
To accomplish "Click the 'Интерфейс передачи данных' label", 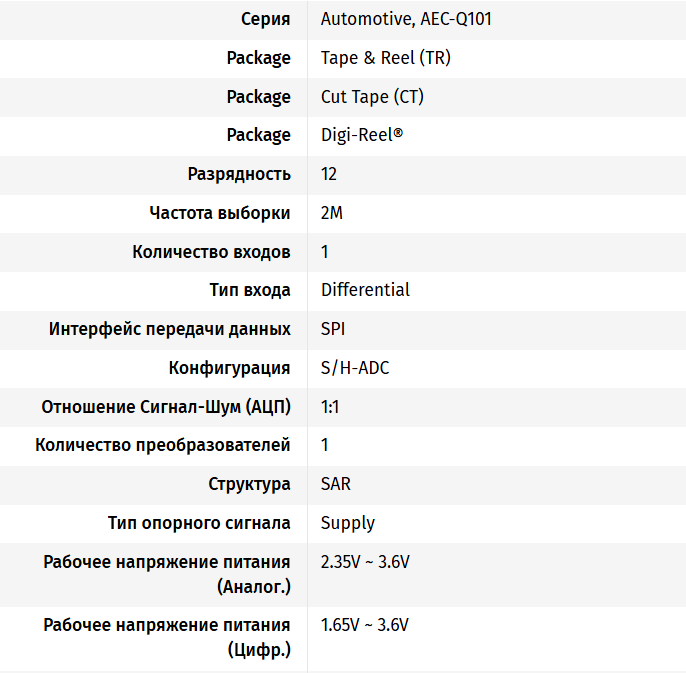I will coord(169,329).
